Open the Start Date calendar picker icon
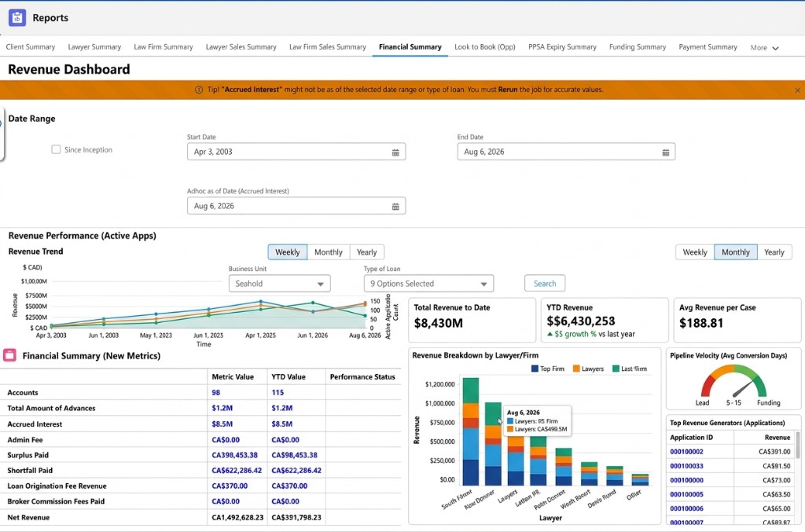Viewport: 805px width, 532px height. [395, 152]
